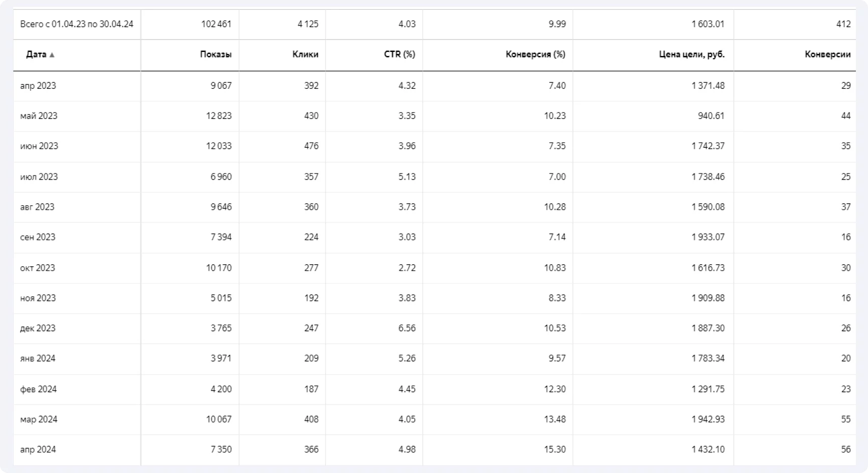This screenshot has height=473, width=868.
Task: Select the дек 2023 row label
Action: (x=37, y=328)
